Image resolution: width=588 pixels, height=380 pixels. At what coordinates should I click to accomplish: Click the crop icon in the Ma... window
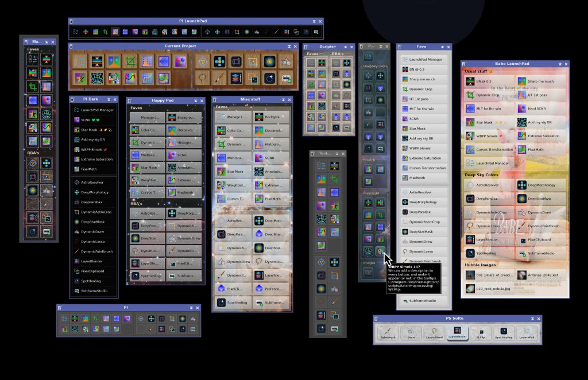coord(33,87)
